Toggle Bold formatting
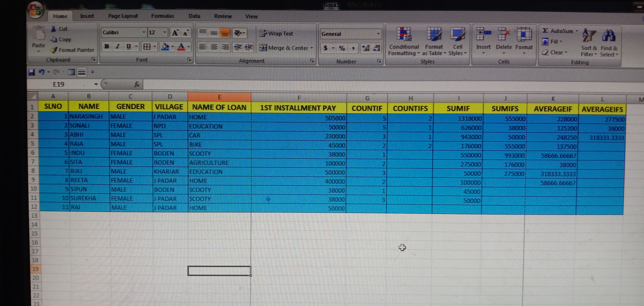 [x=107, y=46]
